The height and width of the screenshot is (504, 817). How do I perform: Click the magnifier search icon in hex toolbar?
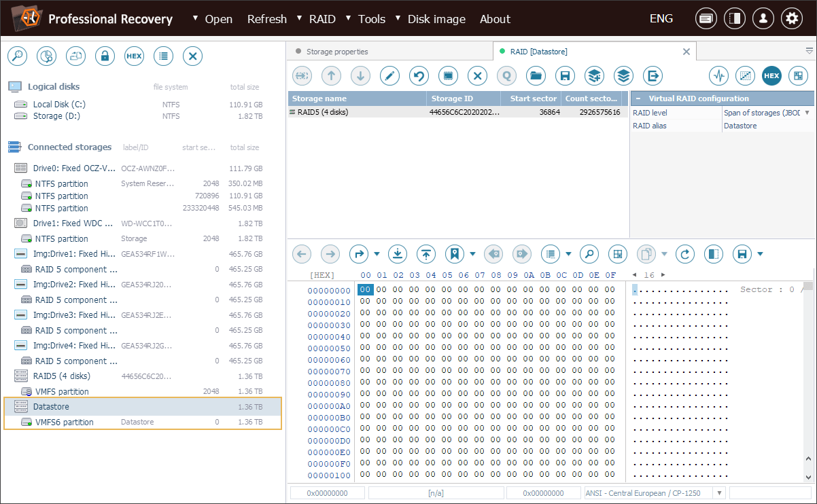click(x=589, y=254)
